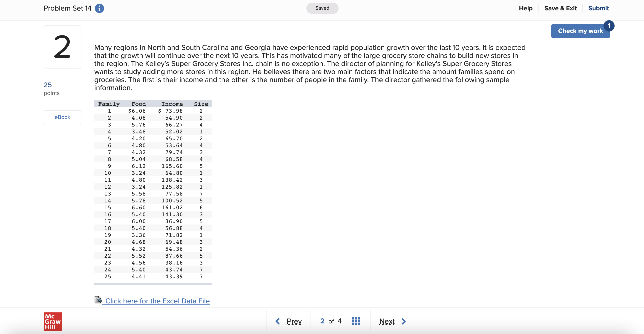Open the question navigator grid icon
The width and height of the screenshot is (644, 334).
(356, 321)
